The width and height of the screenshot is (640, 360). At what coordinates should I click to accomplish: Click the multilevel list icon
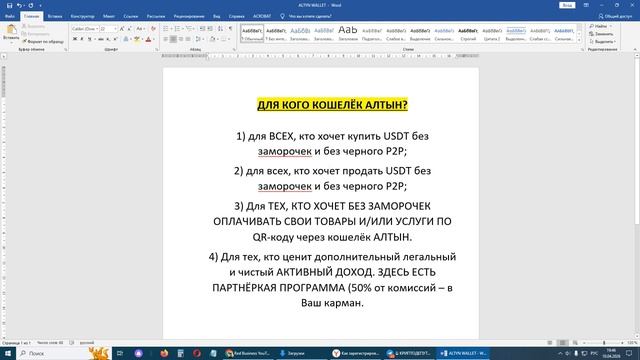(189, 29)
